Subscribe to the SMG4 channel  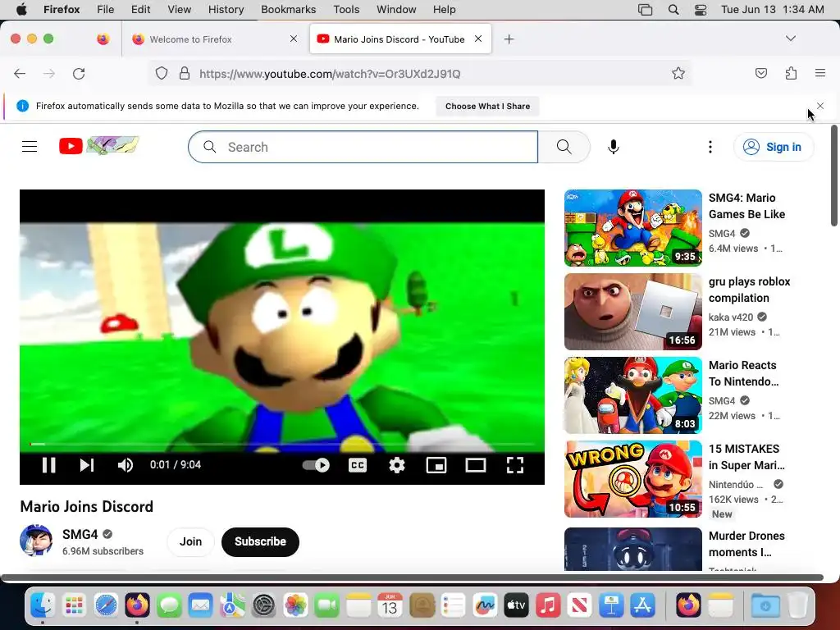tap(260, 541)
